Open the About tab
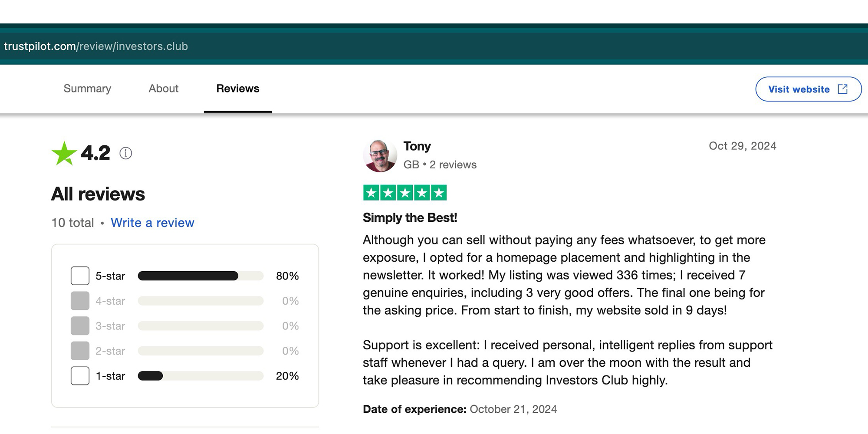 point(163,89)
